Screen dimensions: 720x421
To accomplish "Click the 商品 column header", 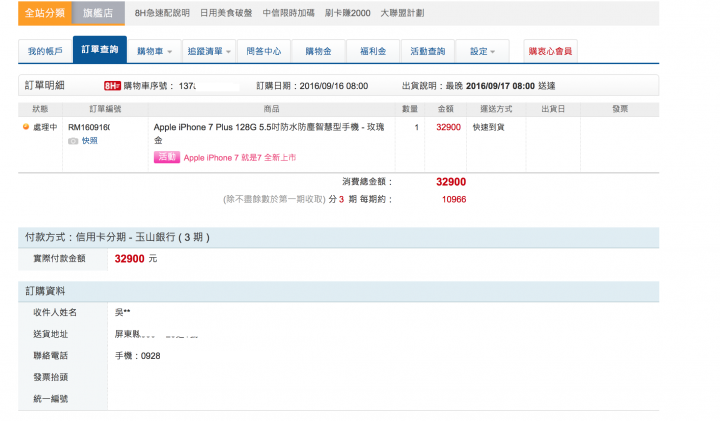I will tap(271, 109).
